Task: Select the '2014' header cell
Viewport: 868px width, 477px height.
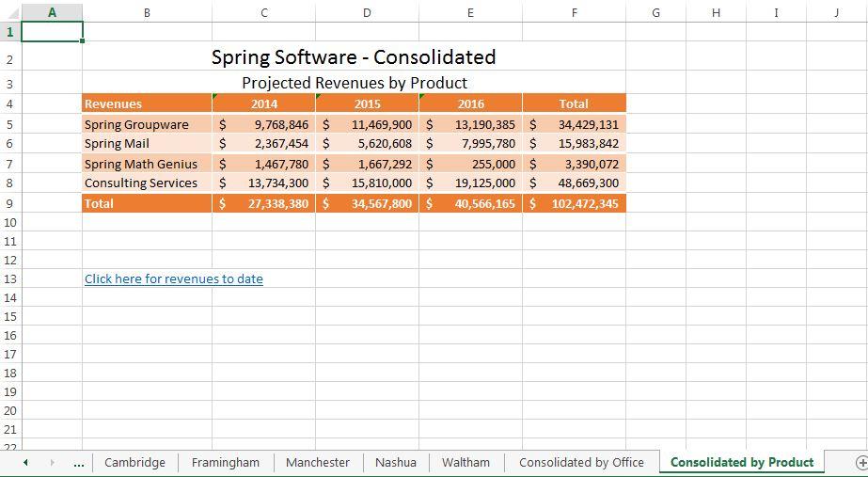Action: tap(263, 103)
